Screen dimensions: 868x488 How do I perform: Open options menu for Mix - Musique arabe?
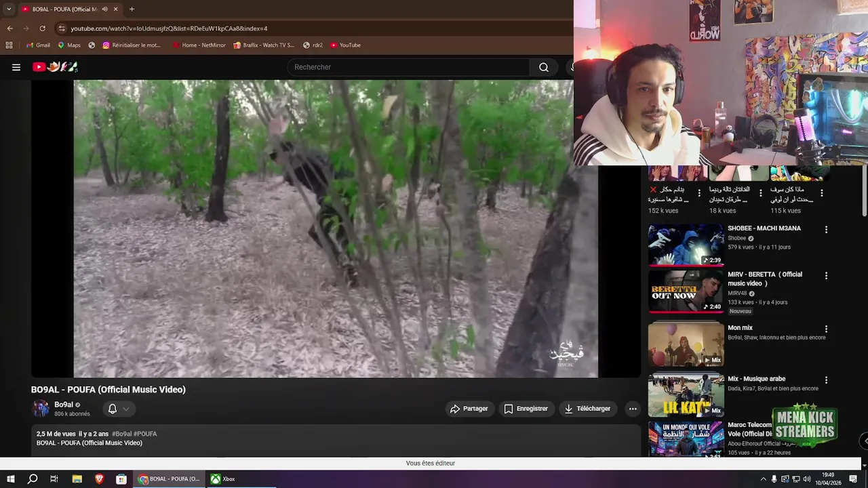(826, 380)
